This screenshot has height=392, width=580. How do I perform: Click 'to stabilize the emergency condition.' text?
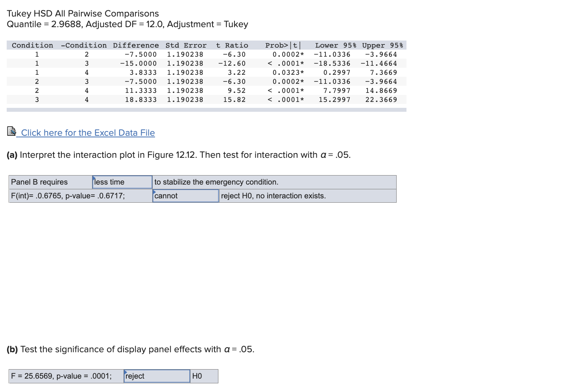216,182
